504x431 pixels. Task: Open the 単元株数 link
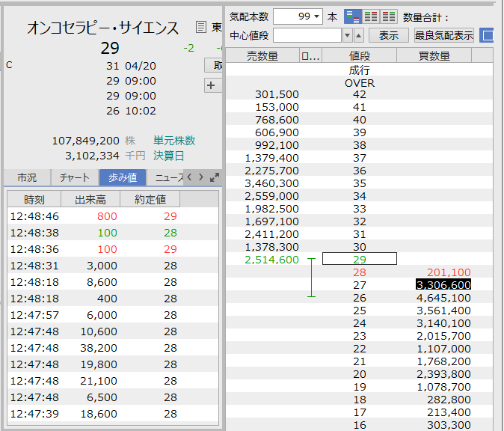(x=174, y=141)
